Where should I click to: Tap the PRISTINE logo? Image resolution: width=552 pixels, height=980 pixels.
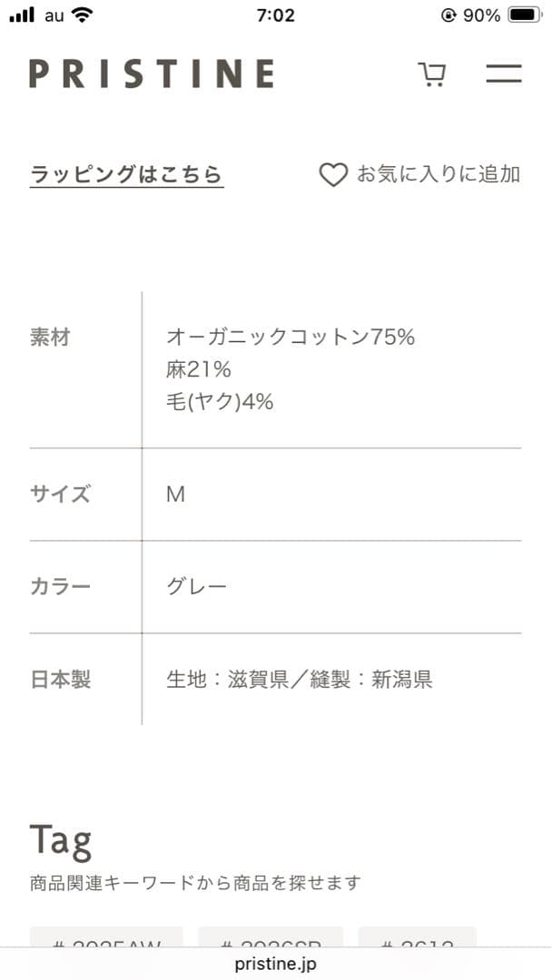click(152, 73)
